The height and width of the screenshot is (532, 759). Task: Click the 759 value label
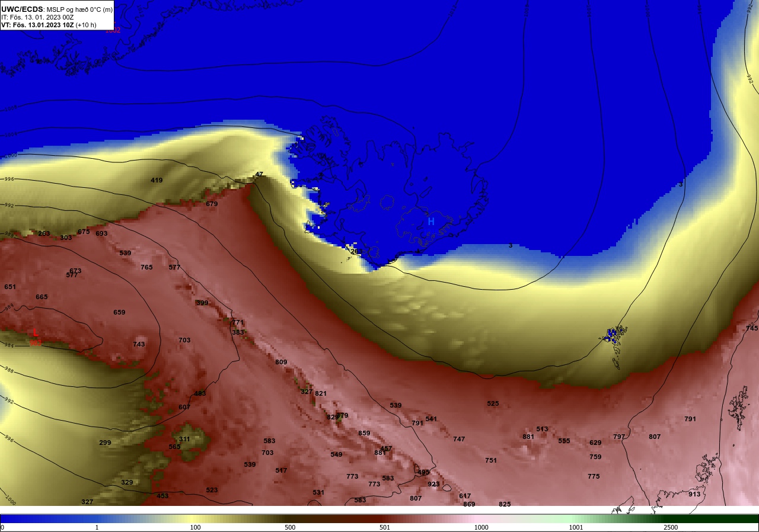[595, 457]
